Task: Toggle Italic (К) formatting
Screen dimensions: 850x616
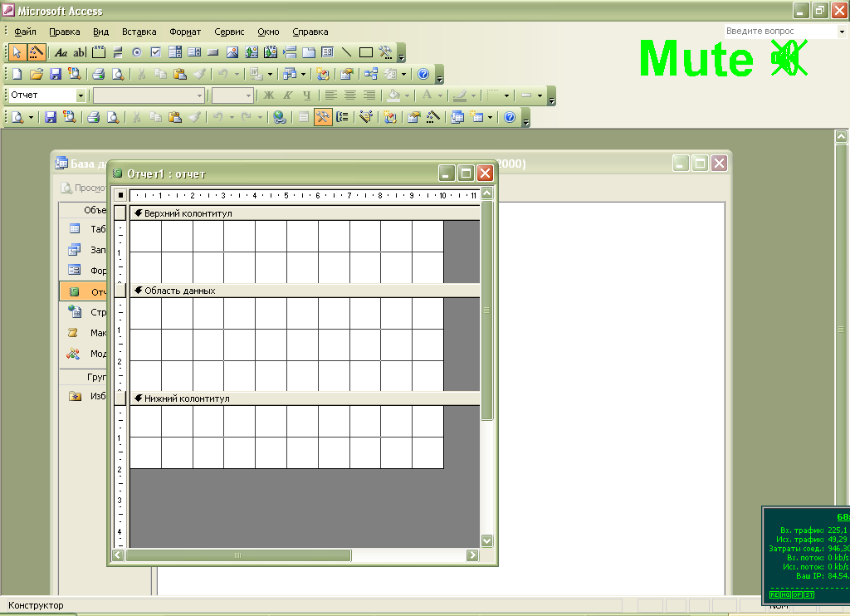Action: coord(288,95)
